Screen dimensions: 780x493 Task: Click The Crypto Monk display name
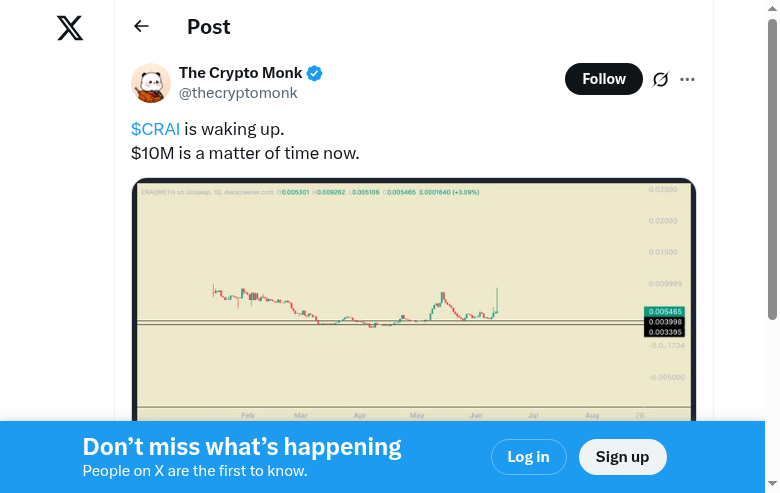click(240, 73)
